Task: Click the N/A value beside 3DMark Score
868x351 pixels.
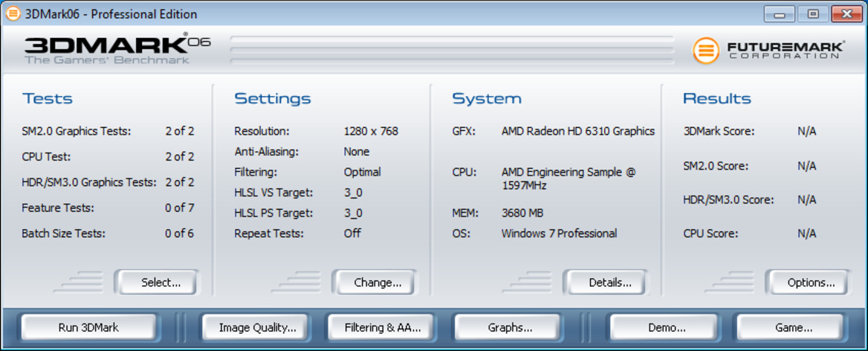Action: point(806,131)
